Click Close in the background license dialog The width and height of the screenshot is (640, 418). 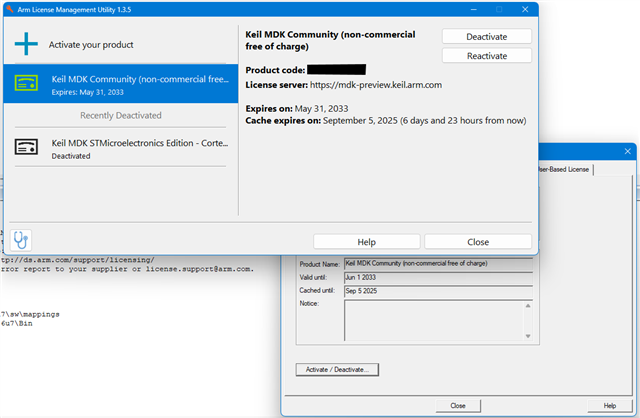[458, 405]
